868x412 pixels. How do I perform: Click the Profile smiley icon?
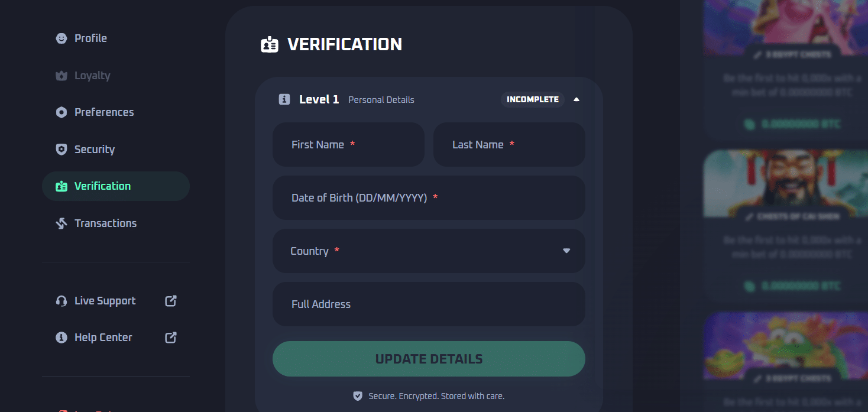(61, 38)
